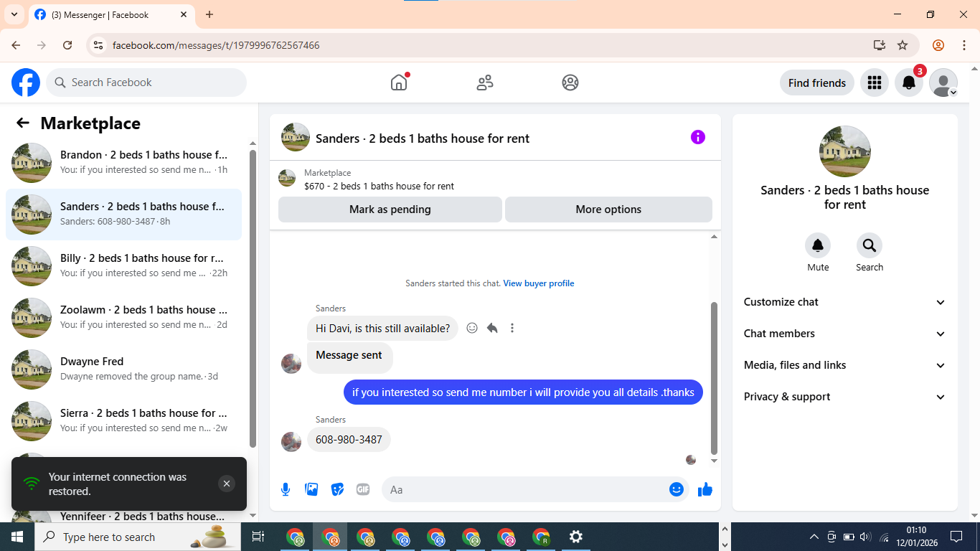Expand the Customize chat section
This screenshot has width=980, height=551.
pos(845,302)
